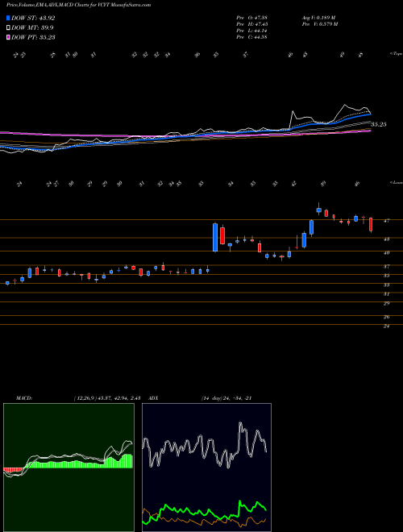Viewport: 403px width, 532px height.
Task: Click the 'Pre H: 47.45' high value
Action: pos(251,24)
